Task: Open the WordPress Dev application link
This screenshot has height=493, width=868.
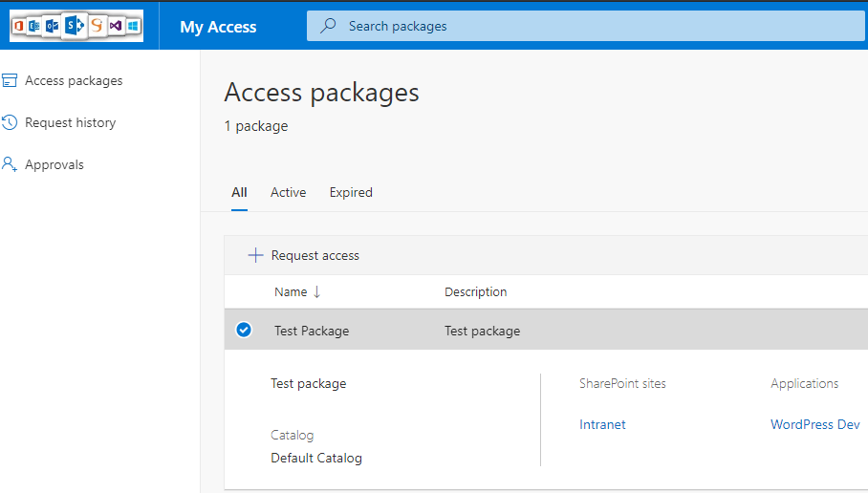Action: 814,425
